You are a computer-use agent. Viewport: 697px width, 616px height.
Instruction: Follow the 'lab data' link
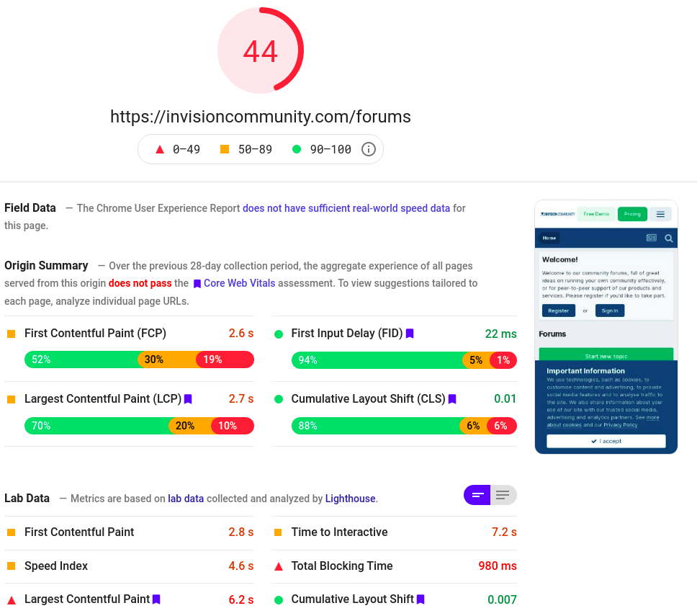[186, 499]
